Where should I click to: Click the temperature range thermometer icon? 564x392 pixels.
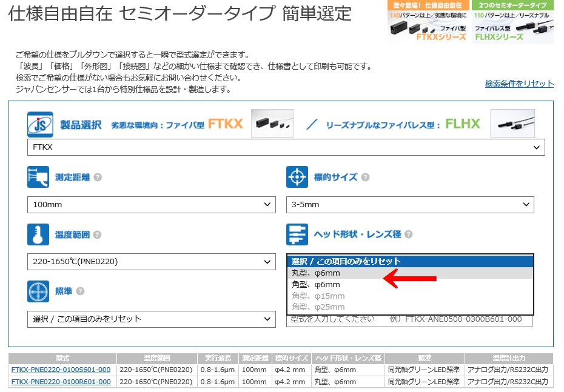click(x=38, y=234)
